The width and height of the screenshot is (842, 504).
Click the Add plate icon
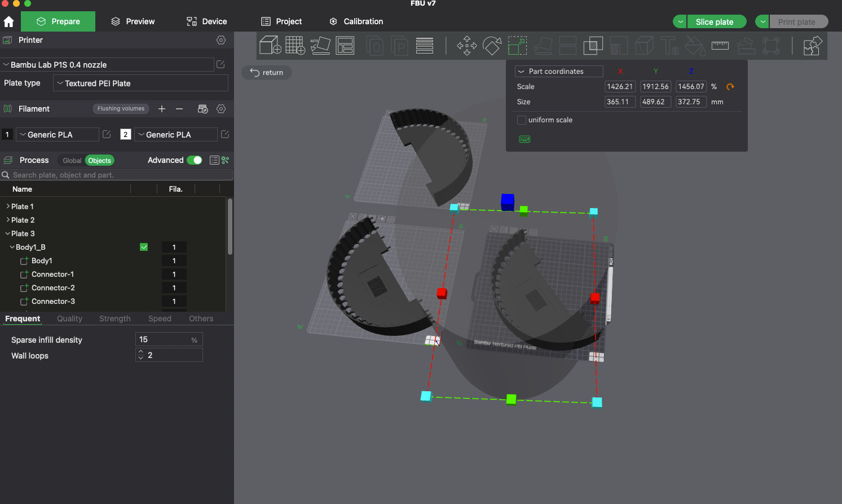[x=295, y=45]
